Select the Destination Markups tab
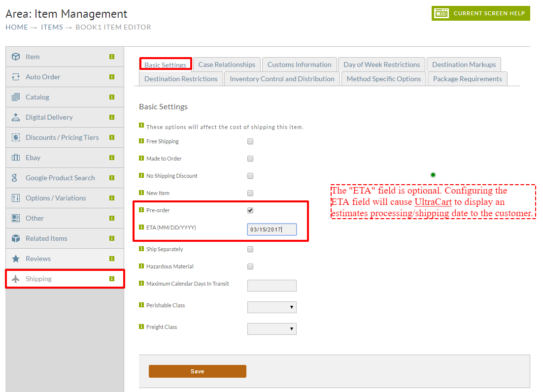 tap(464, 65)
